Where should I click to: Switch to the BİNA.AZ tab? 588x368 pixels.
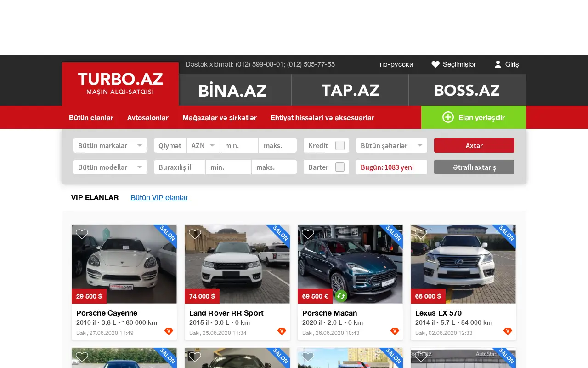coord(232,90)
